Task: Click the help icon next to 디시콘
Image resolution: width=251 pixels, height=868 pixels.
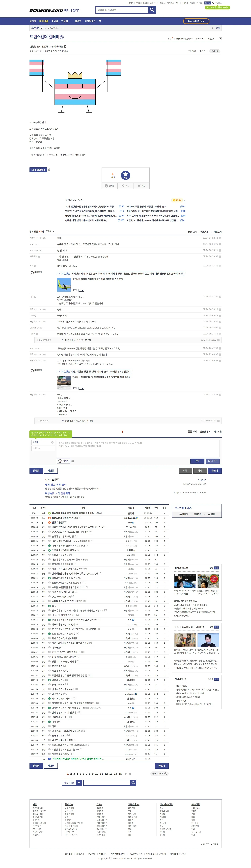Action: (x=73, y=461)
